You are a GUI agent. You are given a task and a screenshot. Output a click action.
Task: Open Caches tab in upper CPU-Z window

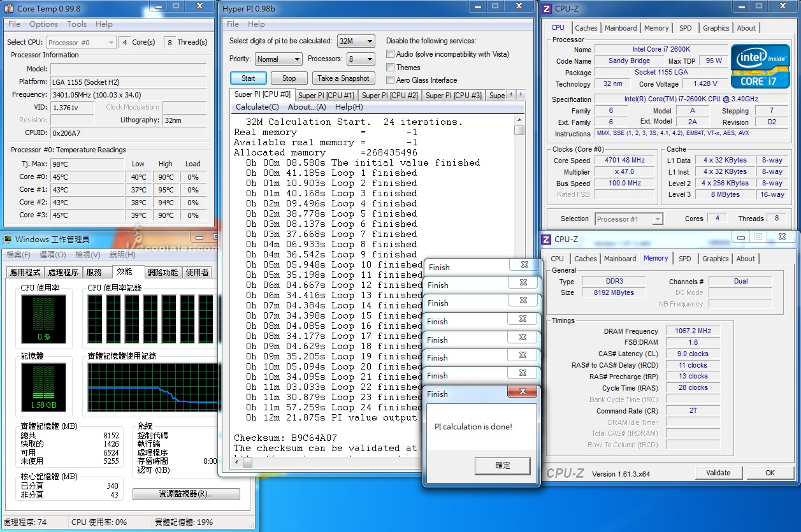point(586,28)
